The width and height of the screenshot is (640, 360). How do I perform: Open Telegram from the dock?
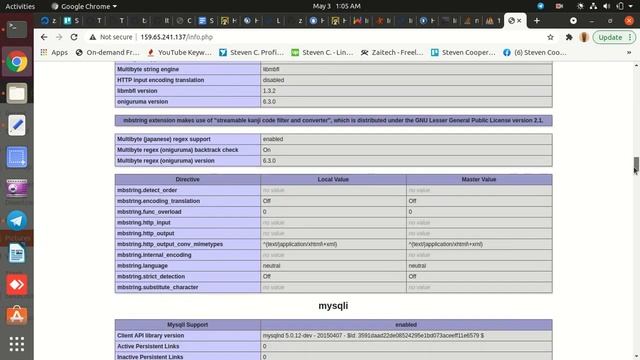17,221
